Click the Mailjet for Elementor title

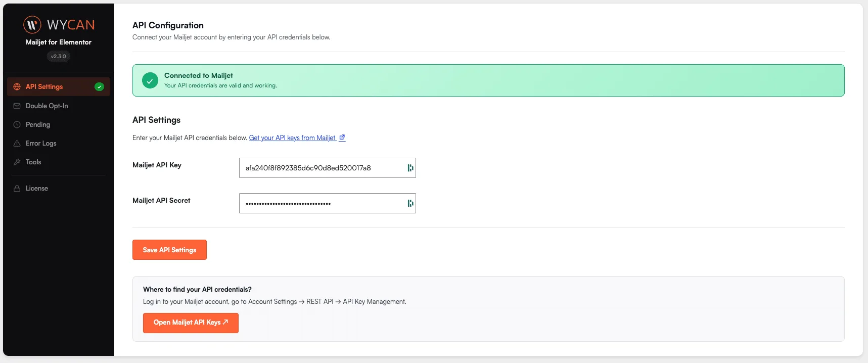[59, 42]
